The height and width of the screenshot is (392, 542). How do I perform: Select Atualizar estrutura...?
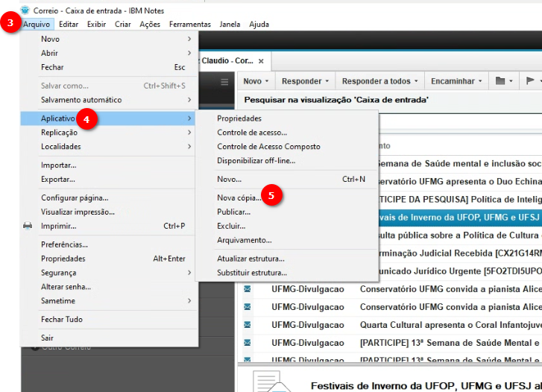[x=287, y=259]
